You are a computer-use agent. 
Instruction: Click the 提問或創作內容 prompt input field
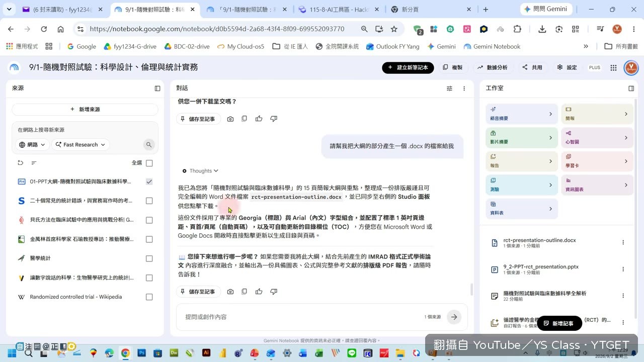coord(302,317)
